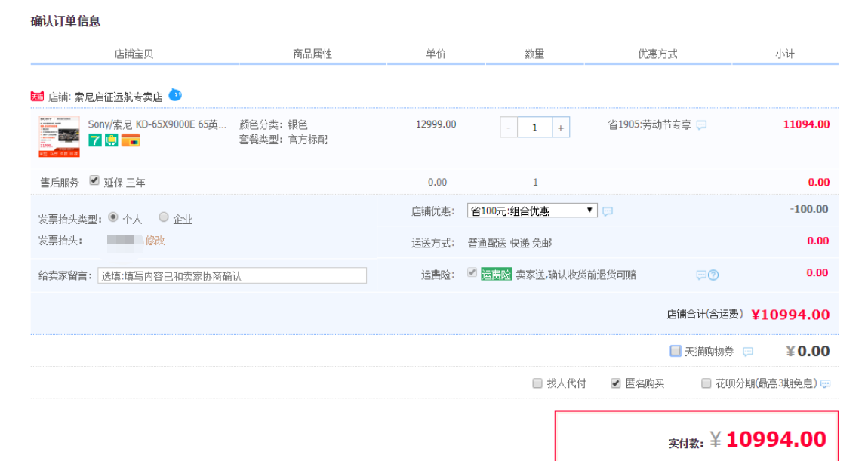Click the ¥0.00 Tmall coupon amount

pyautogui.click(x=808, y=351)
